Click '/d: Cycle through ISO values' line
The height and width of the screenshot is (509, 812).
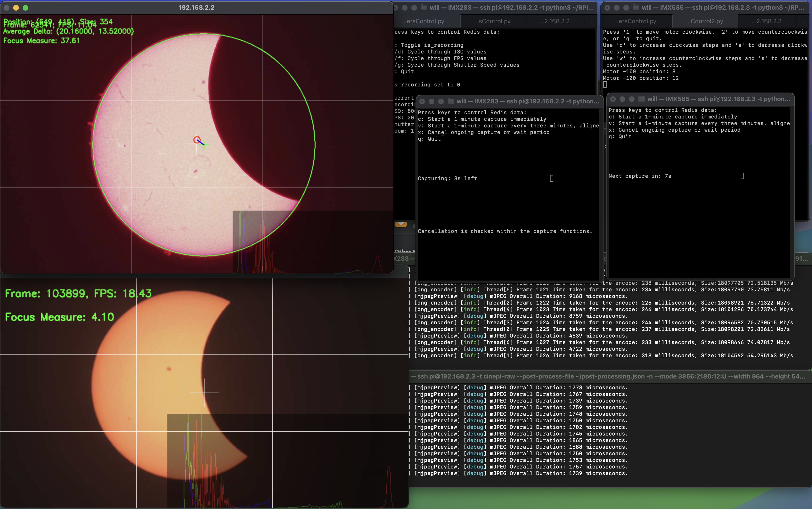[440, 52]
